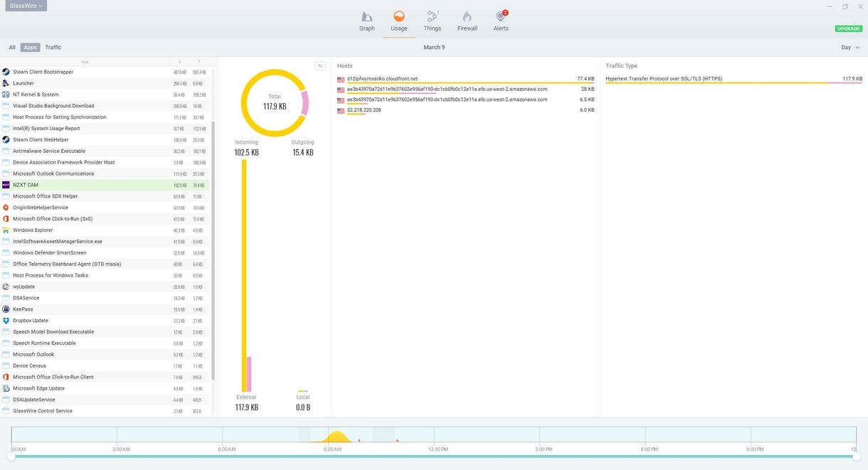
Task: Switch to the Usage tab
Action: tap(399, 21)
